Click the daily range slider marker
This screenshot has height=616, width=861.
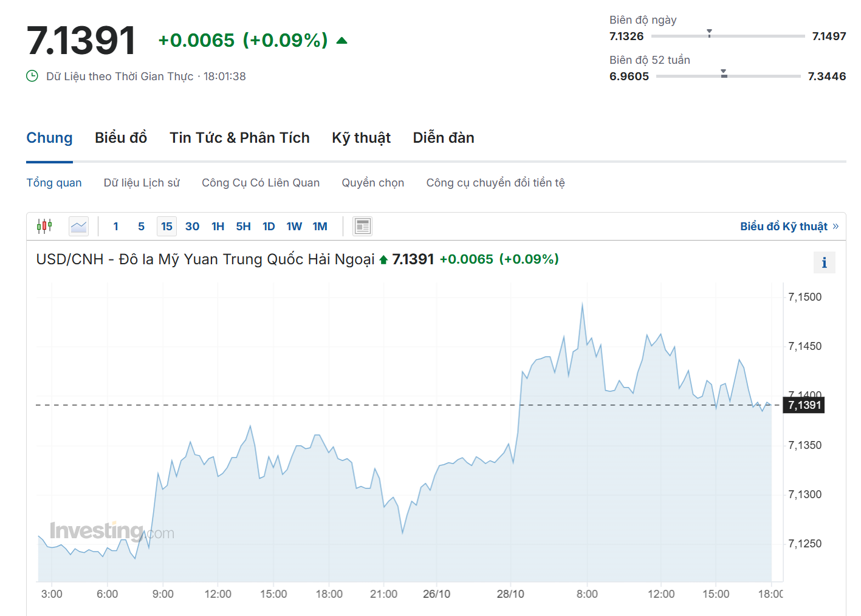click(709, 33)
